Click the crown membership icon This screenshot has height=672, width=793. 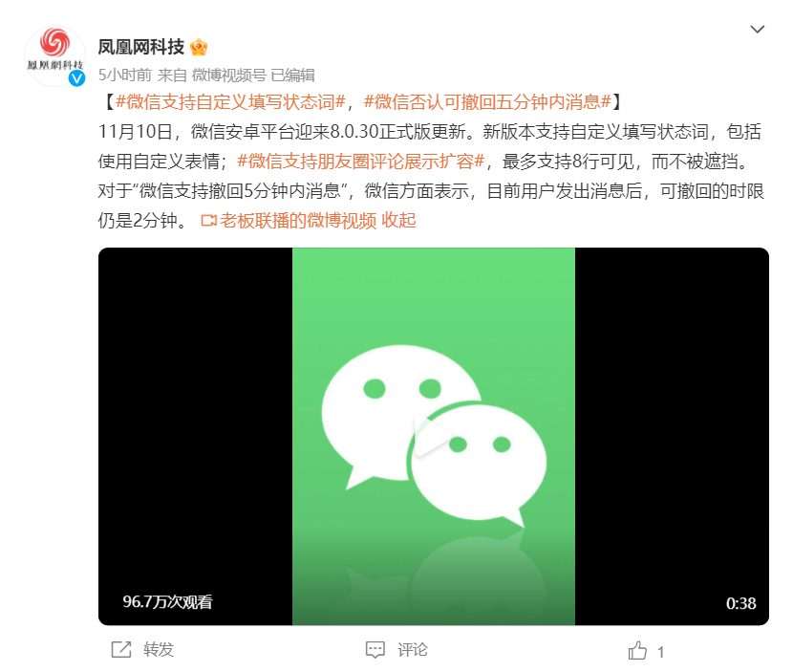[x=199, y=47]
